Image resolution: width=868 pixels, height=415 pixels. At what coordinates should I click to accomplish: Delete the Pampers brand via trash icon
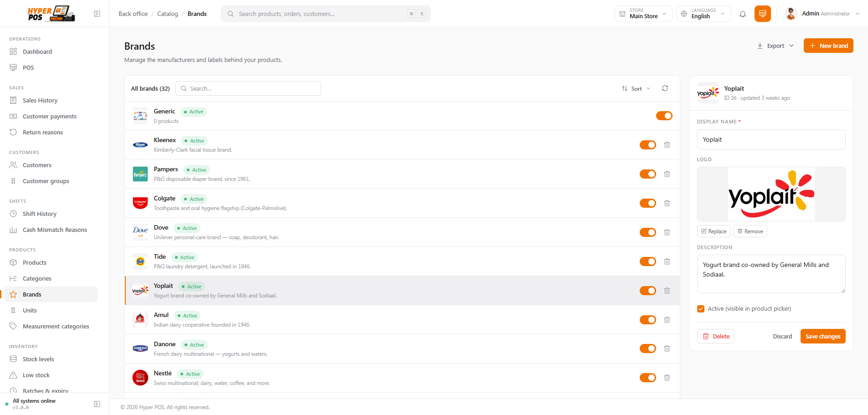point(667,174)
